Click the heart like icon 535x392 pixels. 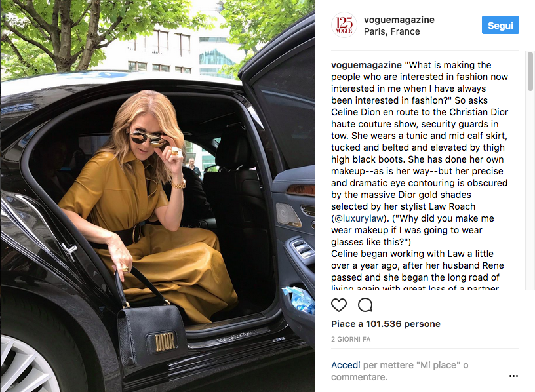click(x=339, y=305)
